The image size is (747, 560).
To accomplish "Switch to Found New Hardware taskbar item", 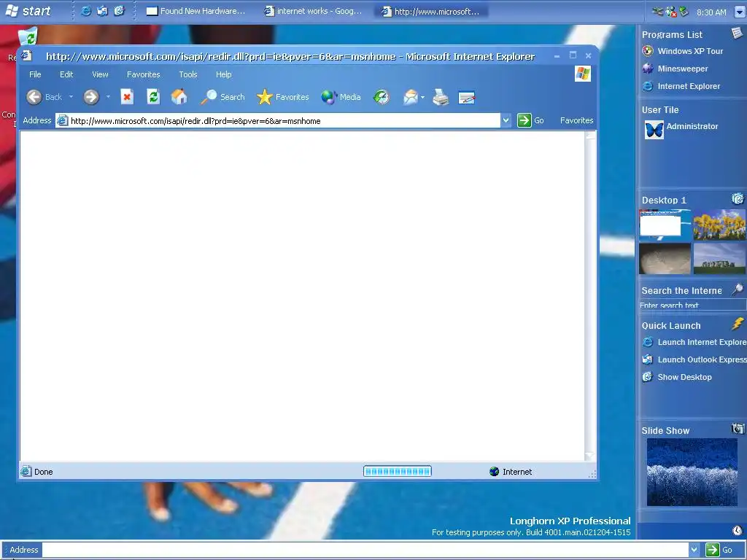I will (x=196, y=11).
